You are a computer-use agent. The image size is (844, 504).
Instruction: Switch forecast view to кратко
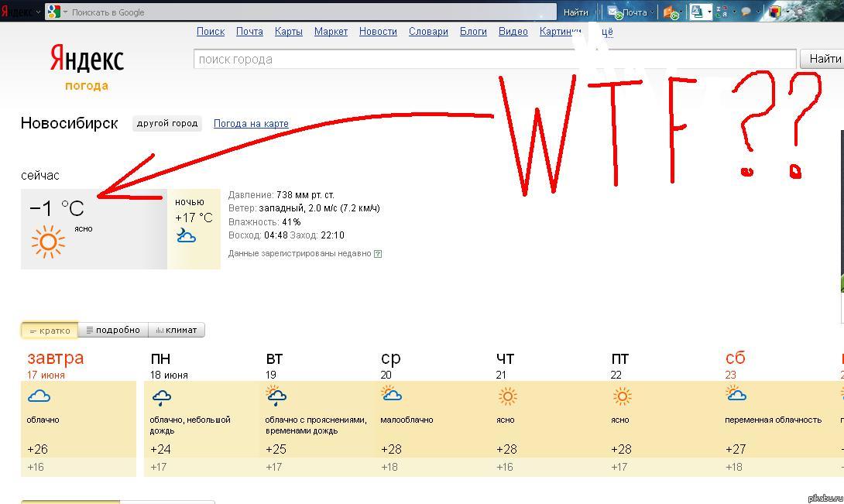coord(50,331)
